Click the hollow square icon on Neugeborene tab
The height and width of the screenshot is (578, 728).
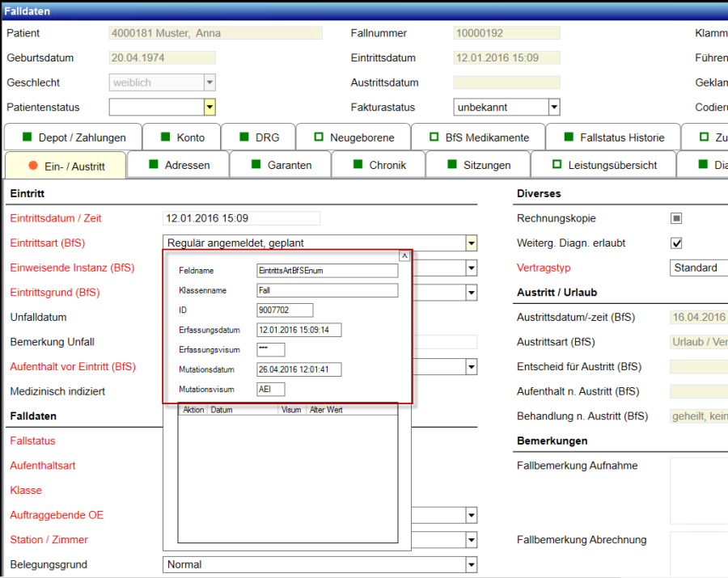point(320,137)
